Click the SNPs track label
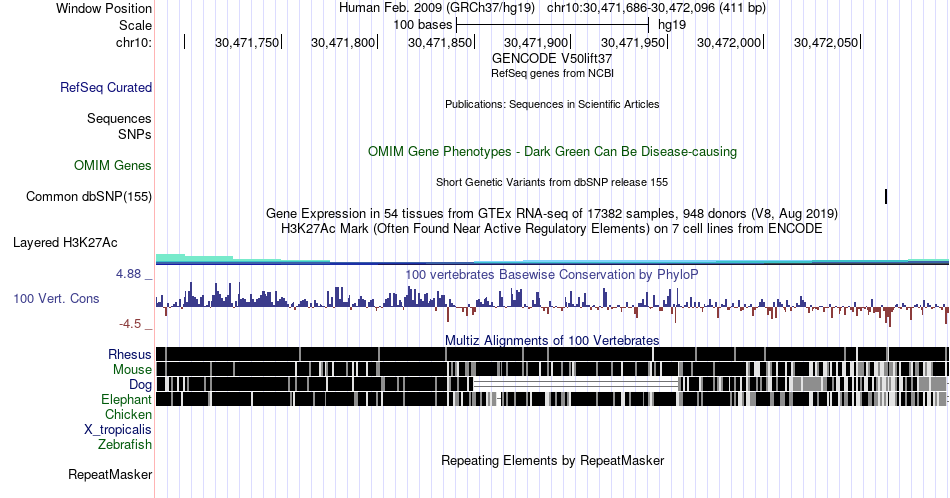The width and height of the screenshot is (950, 498). coord(135,134)
